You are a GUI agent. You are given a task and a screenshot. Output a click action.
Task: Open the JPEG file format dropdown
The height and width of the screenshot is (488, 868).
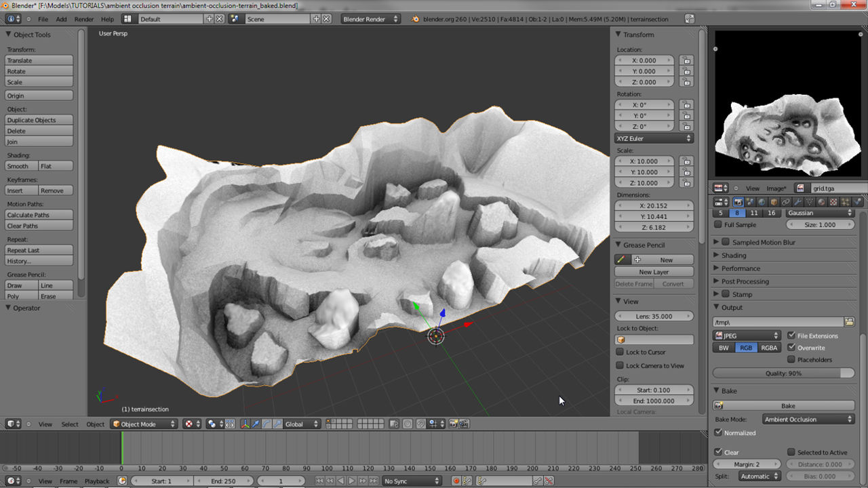[746, 335]
